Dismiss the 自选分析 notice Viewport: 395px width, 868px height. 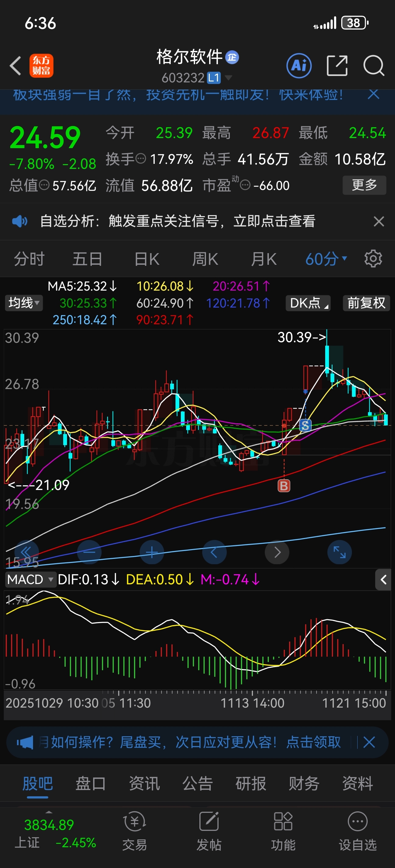click(379, 221)
